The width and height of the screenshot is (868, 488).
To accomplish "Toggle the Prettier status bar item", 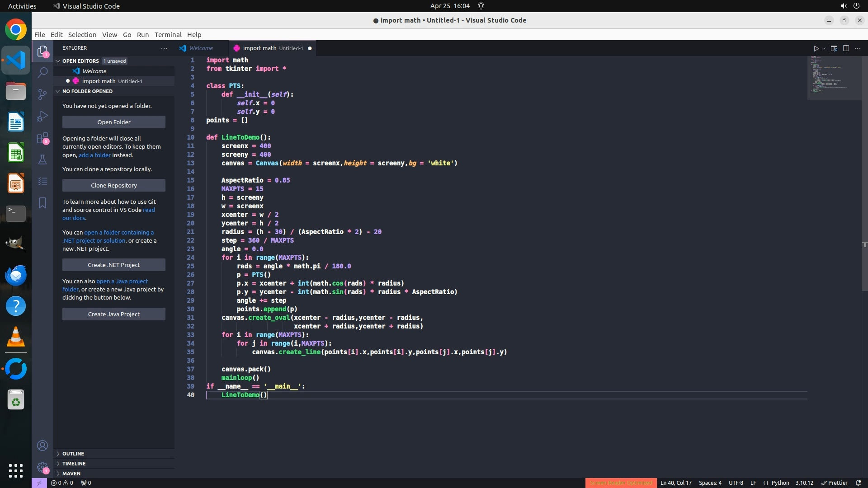I will [x=835, y=483].
